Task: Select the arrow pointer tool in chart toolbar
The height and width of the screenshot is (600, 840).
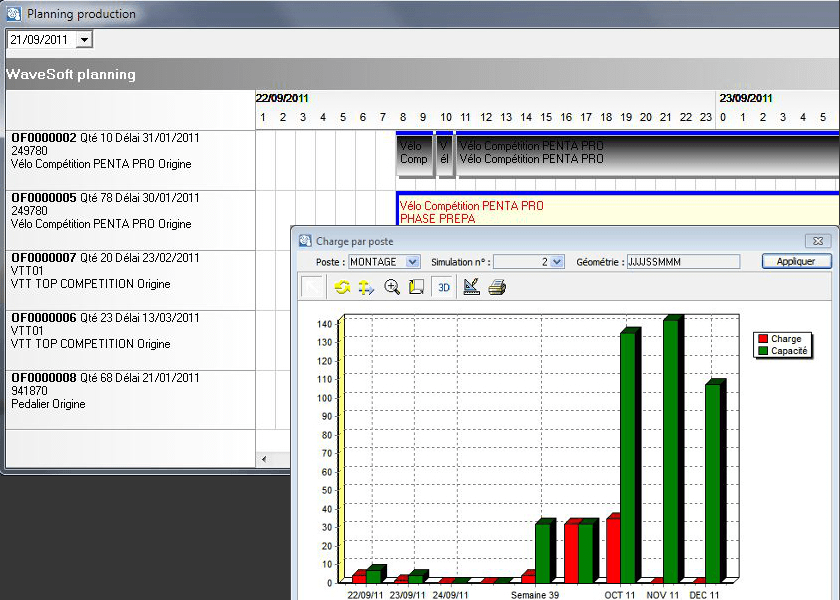Action: (x=312, y=288)
